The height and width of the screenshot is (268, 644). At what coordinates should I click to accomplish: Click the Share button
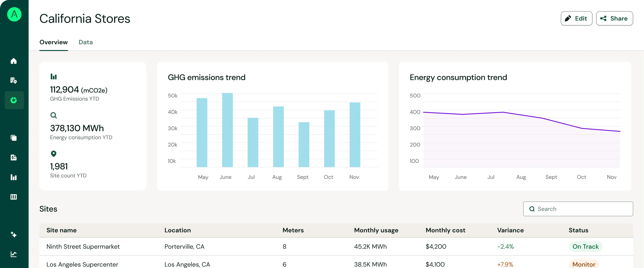614,18
